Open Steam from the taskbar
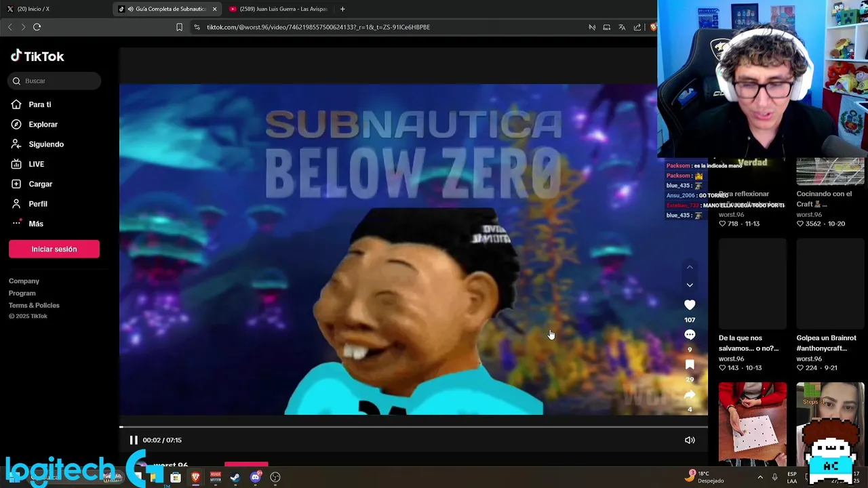 [x=235, y=477]
